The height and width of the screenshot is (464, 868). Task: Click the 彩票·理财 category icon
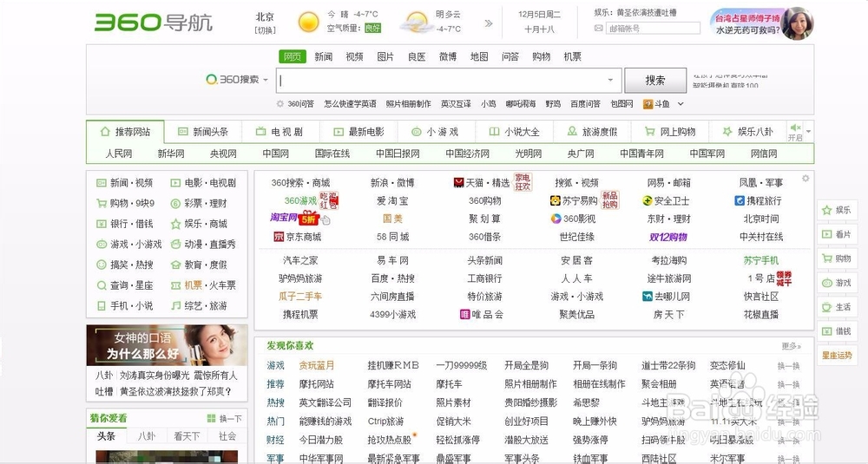coord(175,203)
